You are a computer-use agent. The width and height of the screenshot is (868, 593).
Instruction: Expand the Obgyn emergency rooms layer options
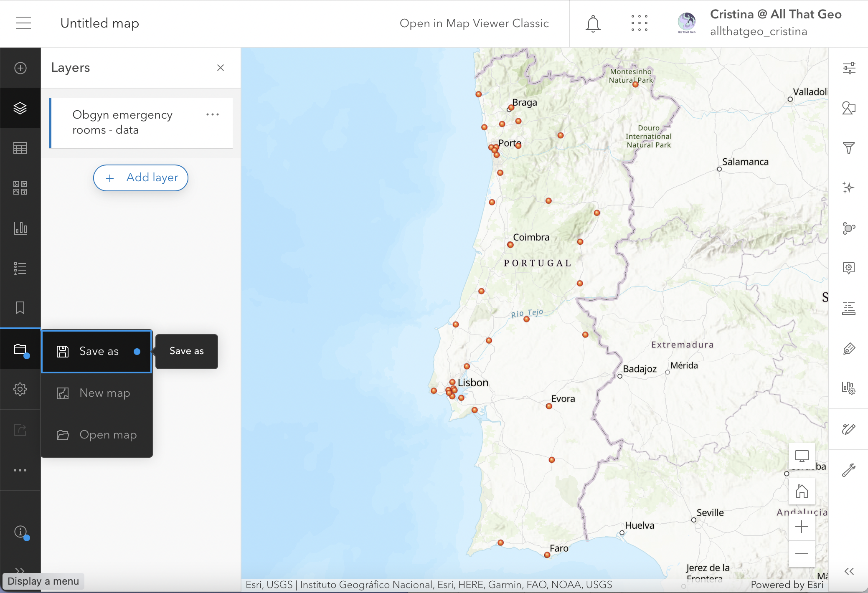click(x=212, y=114)
